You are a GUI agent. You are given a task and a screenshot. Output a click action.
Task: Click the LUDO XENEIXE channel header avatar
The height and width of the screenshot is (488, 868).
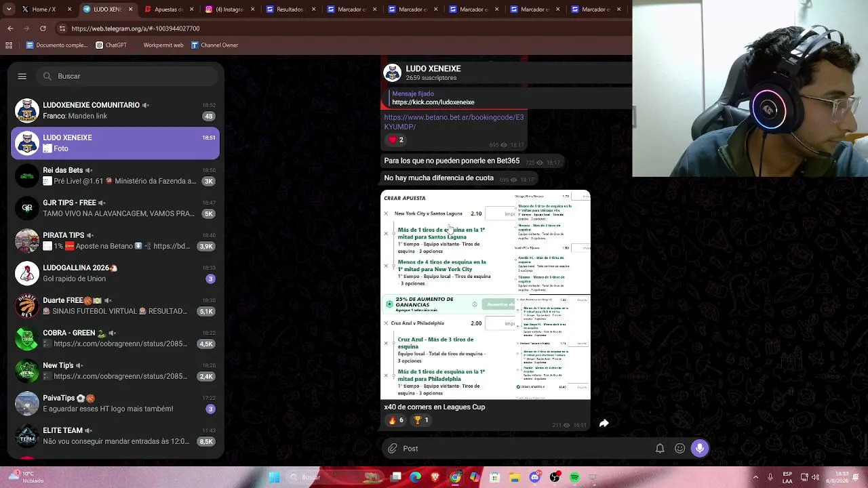[392, 73]
